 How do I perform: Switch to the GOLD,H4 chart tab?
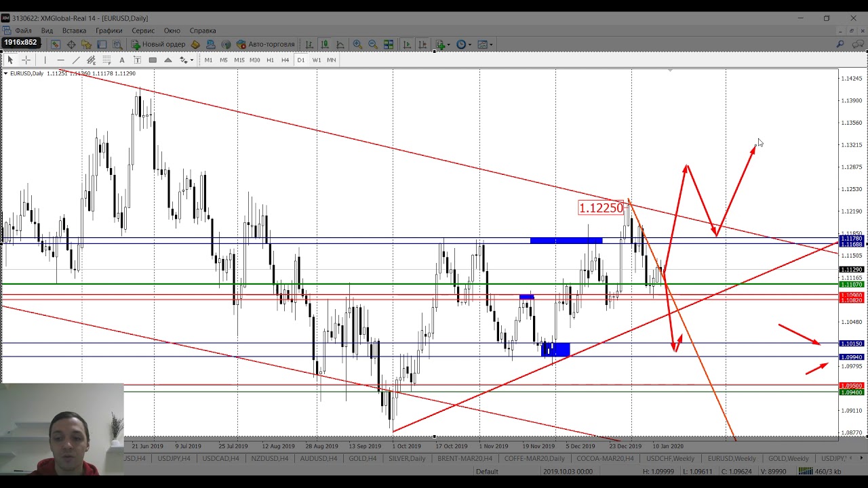pos(363,459)
